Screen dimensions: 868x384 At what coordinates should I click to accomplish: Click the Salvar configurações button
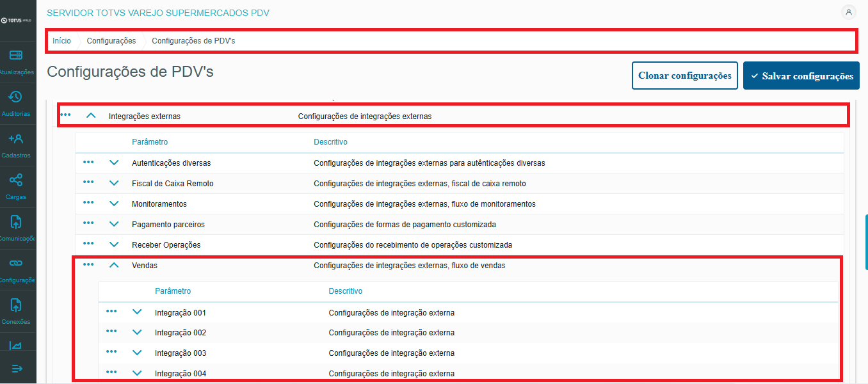(801, 76)
